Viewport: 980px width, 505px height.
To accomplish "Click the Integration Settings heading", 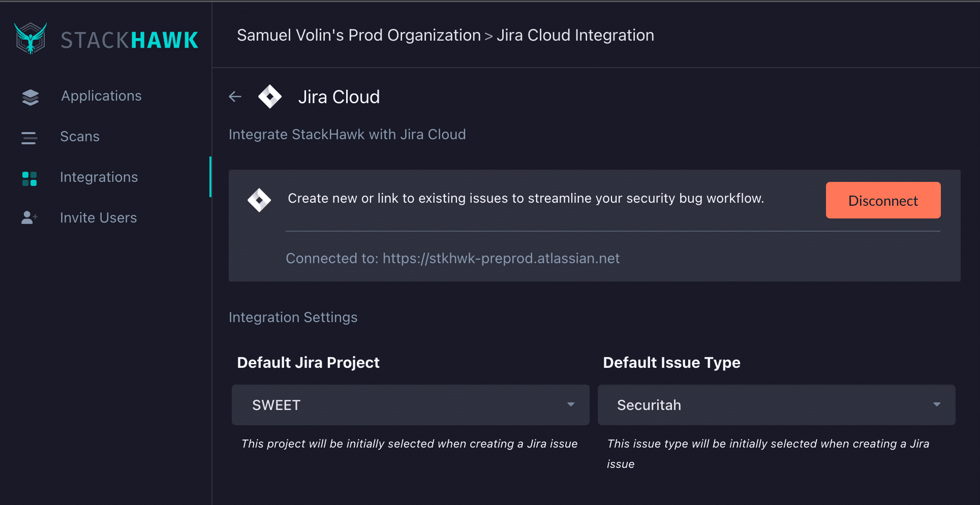I will coord(293,318).
